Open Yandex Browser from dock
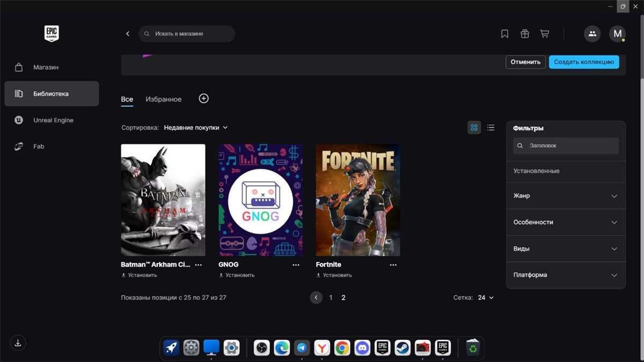This screenshot has width=644, height=362. [322, 348]
